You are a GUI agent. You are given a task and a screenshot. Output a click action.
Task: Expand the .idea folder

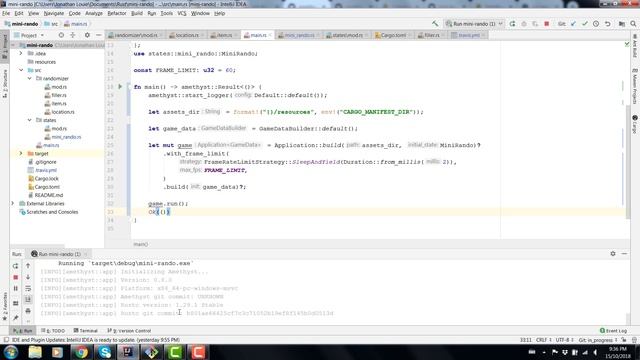pyautogui.click(x=21, y=53)
